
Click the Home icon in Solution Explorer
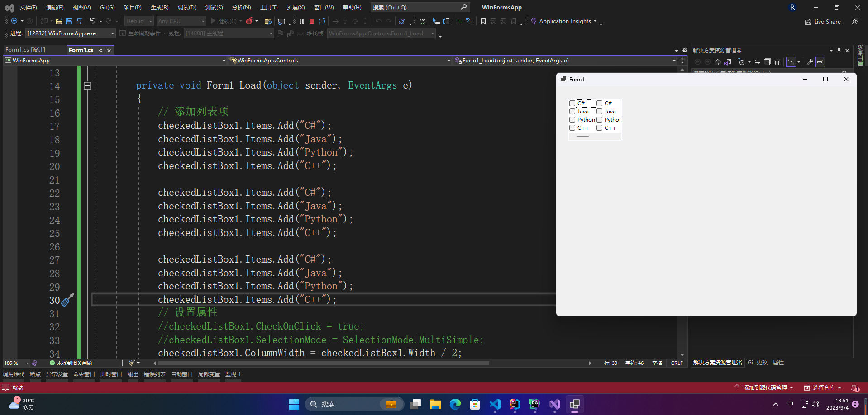pos(718,62)
